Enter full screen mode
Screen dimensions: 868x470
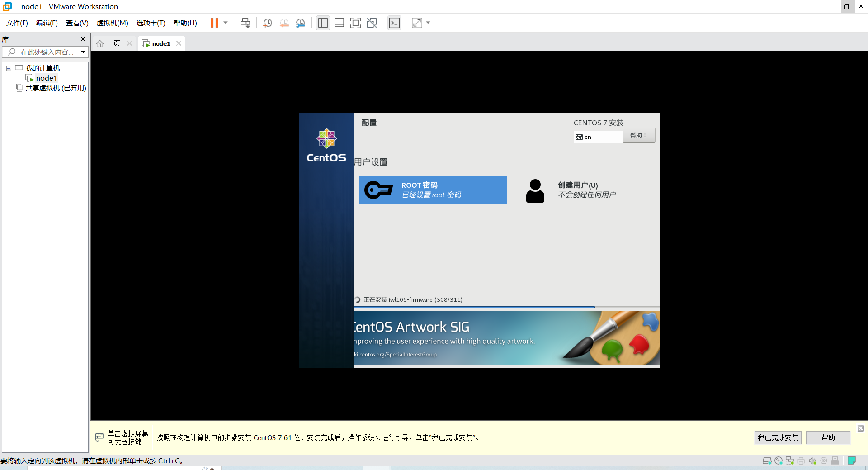(355, 23)
